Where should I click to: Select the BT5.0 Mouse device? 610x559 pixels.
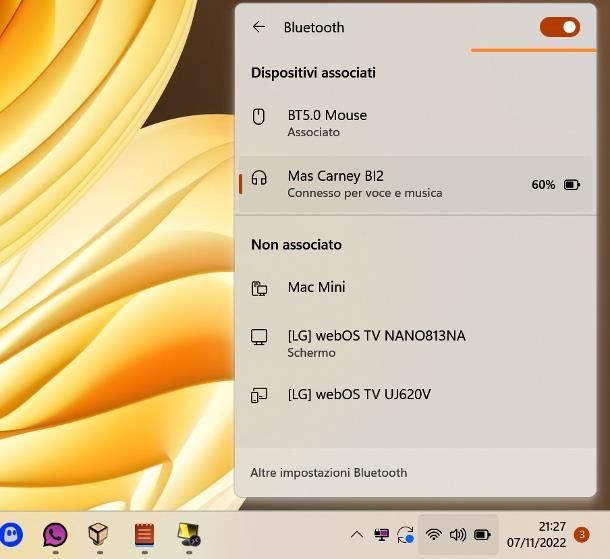click(x=415, y=123)
